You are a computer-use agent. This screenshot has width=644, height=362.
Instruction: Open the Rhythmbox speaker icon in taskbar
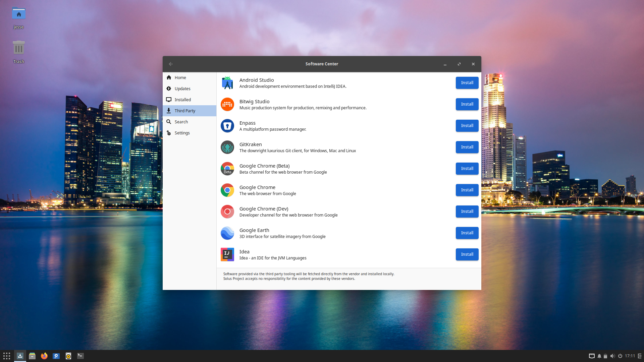coord(68,356)
